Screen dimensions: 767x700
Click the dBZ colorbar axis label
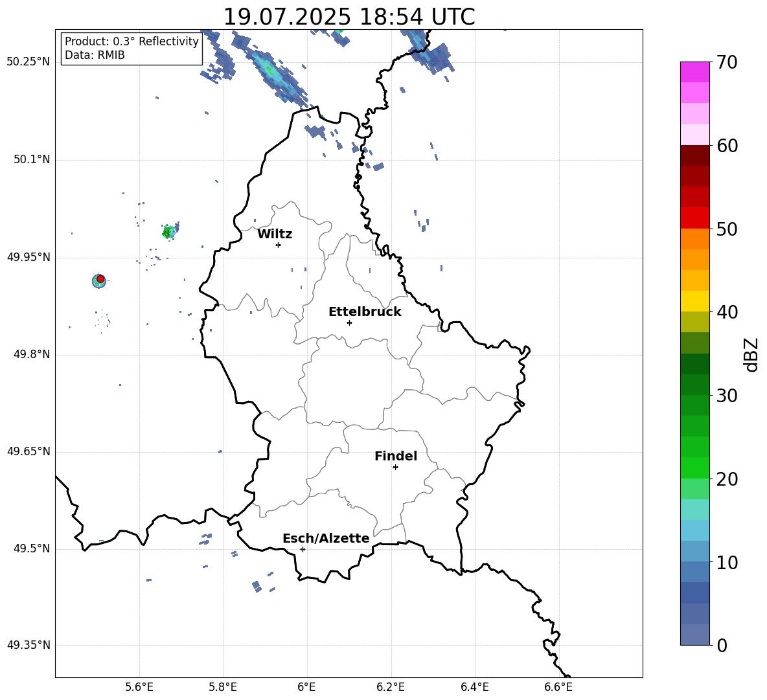coord(751,354)
